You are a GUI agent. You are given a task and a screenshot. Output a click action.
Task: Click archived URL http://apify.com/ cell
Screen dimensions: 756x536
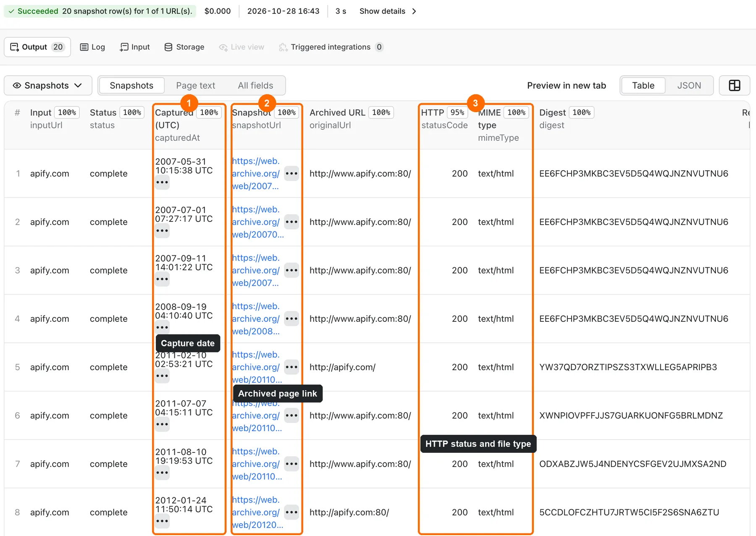[342, 367]
